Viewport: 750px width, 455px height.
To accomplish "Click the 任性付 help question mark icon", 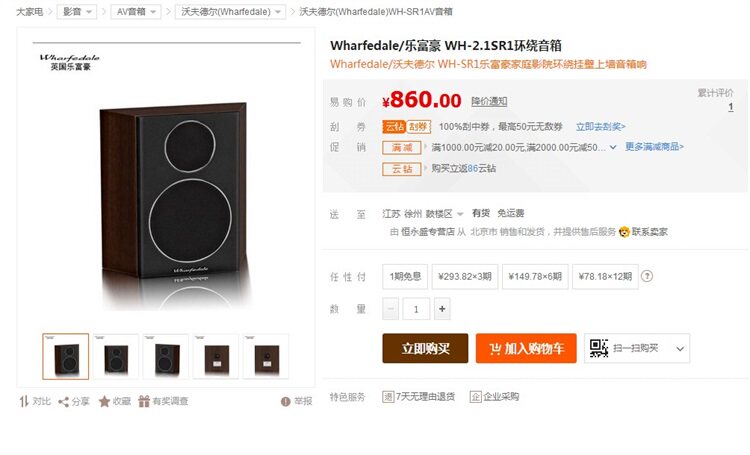I will point(647,276).
